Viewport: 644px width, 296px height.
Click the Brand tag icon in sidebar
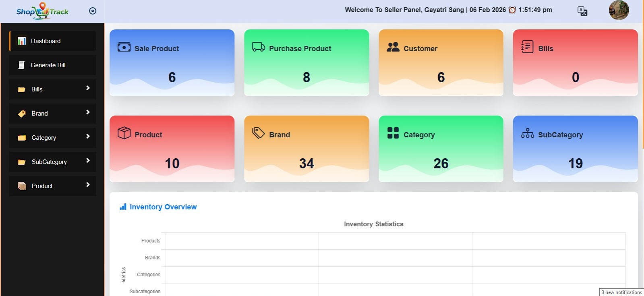click(x=22, y=114)
